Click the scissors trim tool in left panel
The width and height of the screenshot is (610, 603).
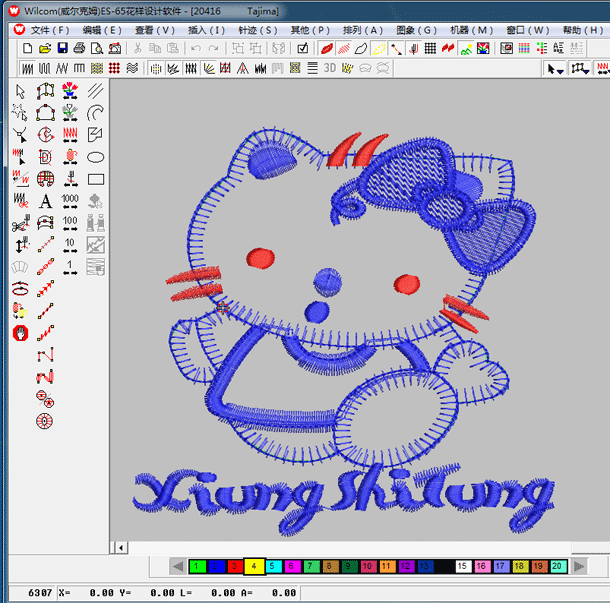pos(20,224)
